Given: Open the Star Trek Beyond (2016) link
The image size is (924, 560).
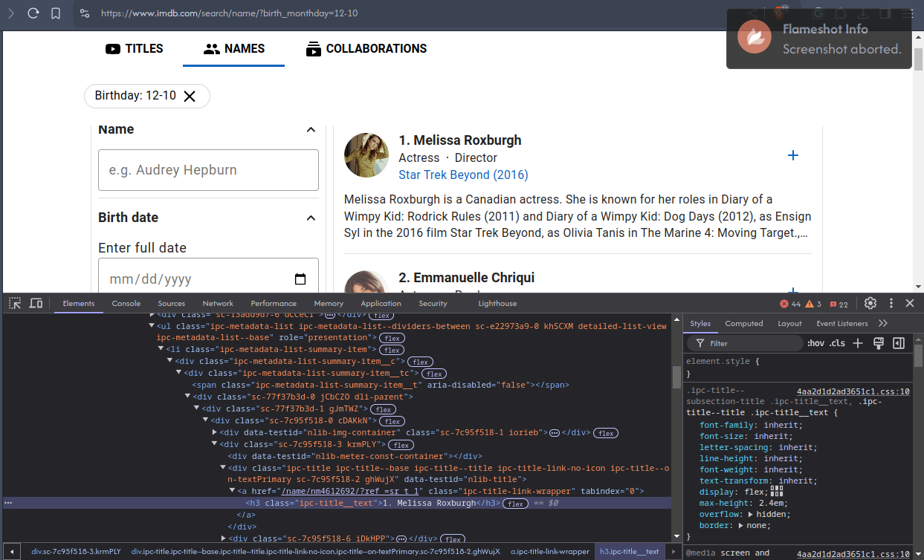Looking at the screenshot, I should pyautogui.click(x=462, y=175).
